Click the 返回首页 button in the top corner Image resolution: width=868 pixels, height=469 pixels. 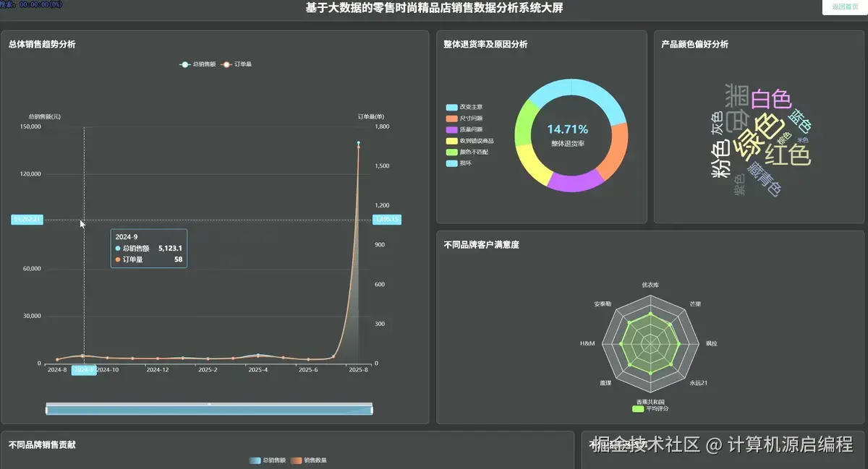point(846,7)
